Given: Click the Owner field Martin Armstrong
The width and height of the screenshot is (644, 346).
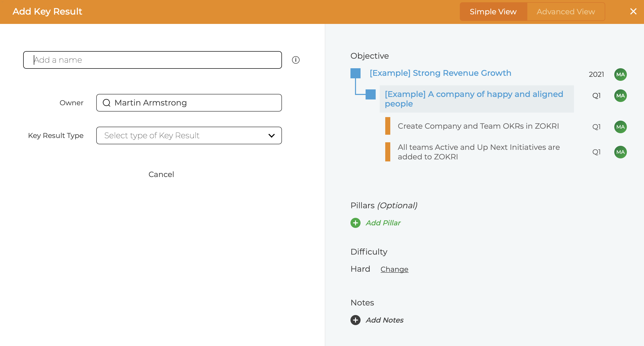Looking at the screenshot, I should (189, 103).
